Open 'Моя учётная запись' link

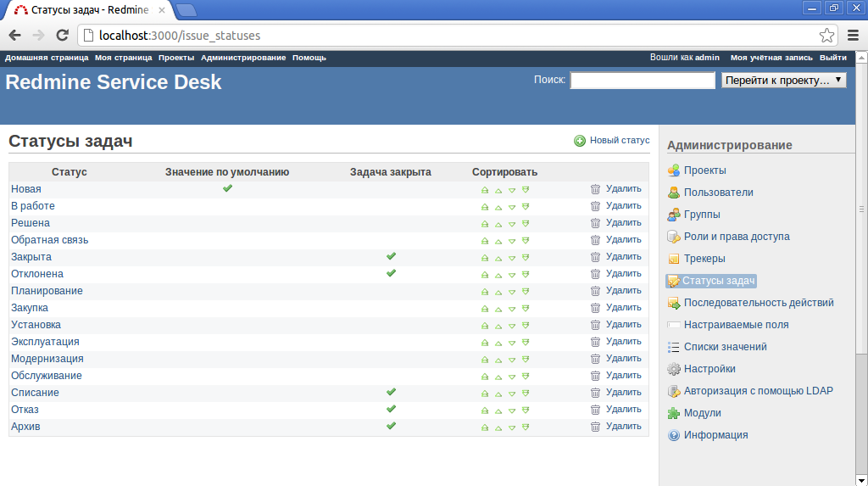coord(771,58)
